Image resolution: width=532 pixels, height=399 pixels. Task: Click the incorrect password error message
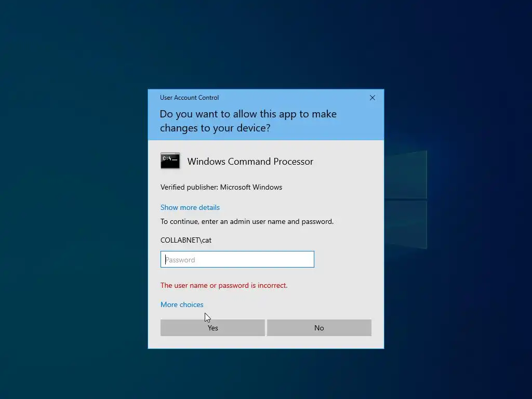[224, 285]
